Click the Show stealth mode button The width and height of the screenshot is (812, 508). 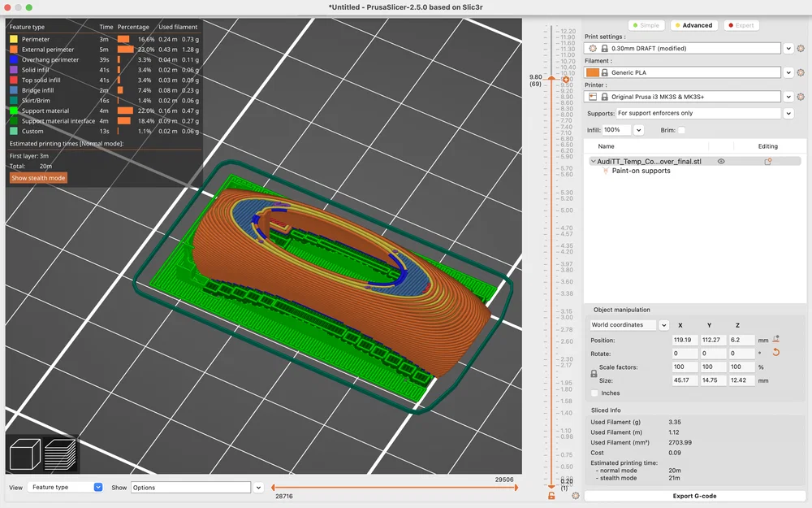(x=38, y=178)
